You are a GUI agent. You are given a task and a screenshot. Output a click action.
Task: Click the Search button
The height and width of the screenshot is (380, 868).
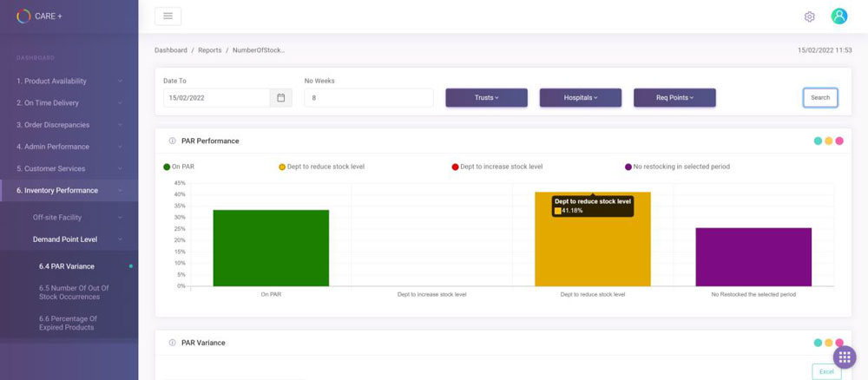click(820, 98)
